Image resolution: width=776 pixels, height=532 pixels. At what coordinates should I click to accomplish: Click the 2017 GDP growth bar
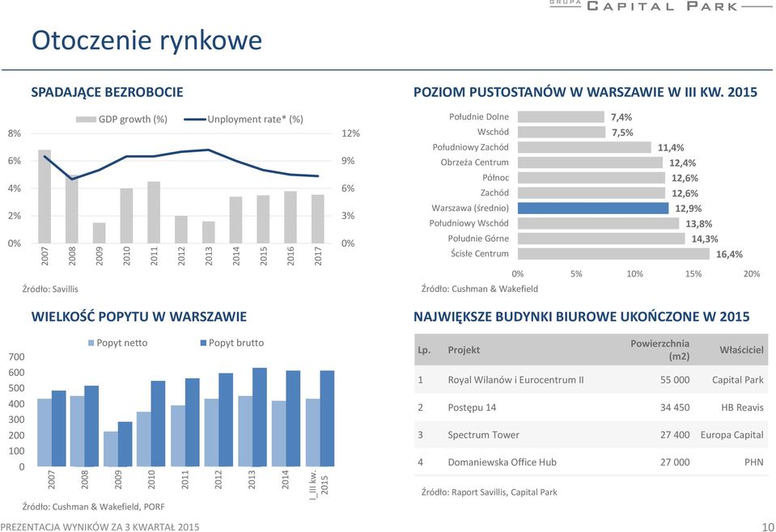tap(318, 219)
